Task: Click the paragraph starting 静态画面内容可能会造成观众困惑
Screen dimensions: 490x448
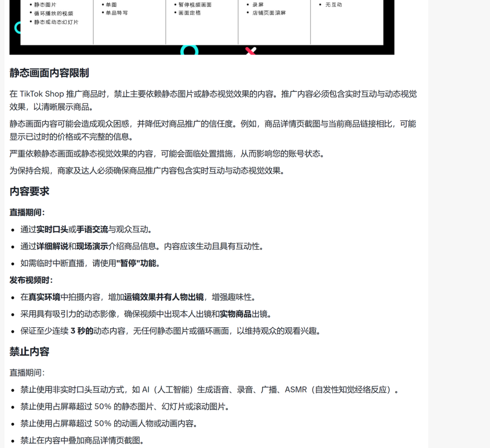Action: (213, 130)
